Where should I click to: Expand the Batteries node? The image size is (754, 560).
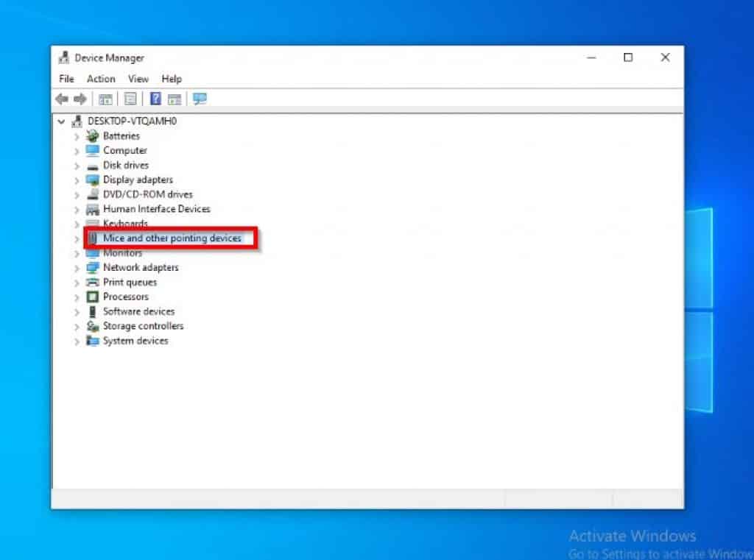tap(77, 137)
